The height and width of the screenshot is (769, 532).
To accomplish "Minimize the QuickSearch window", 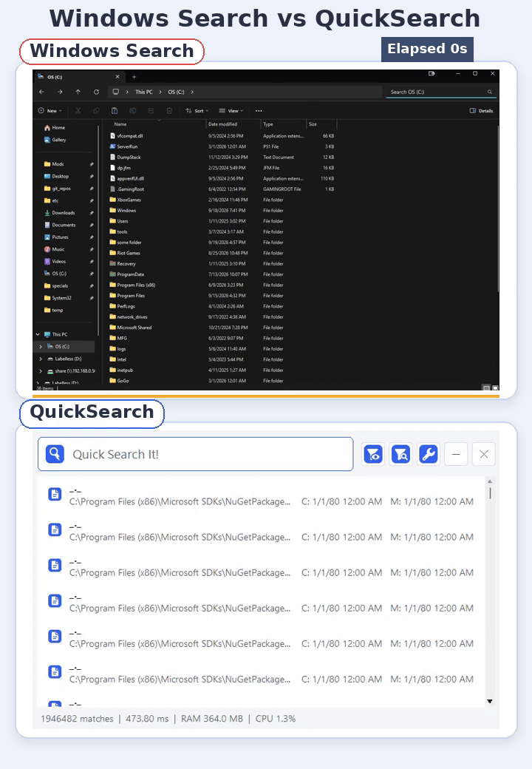I will (x=456, y=454).
